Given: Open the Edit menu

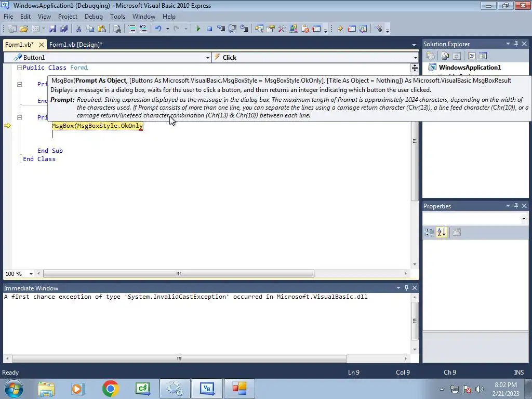Looking at the screenshot, I should [25, 17].
